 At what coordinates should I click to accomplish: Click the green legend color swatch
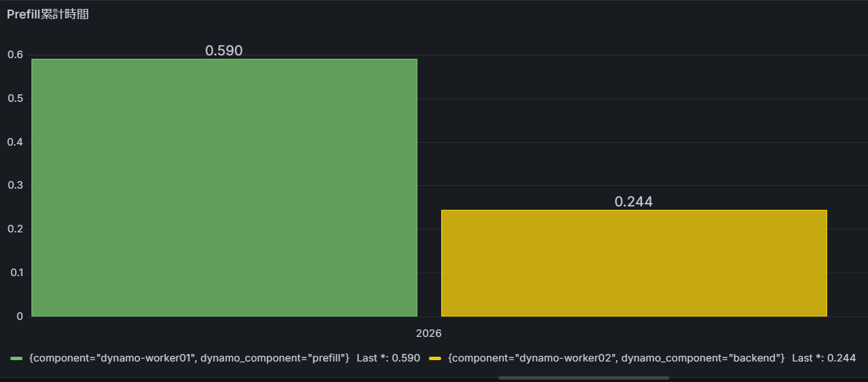[17, 358]
